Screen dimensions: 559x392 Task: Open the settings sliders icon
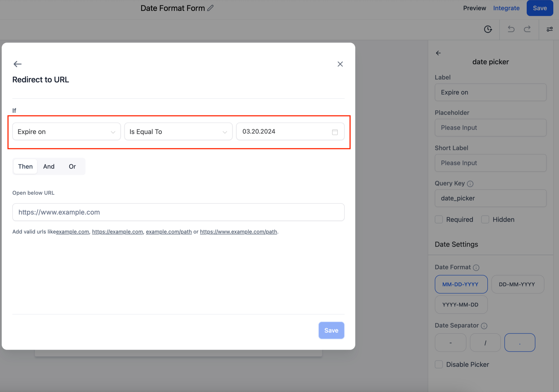549,29
